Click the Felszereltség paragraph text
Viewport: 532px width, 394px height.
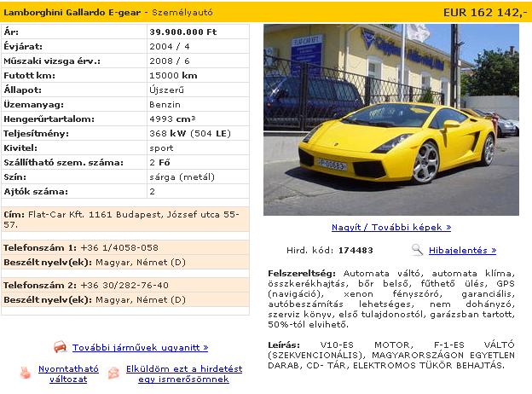click(391, 298)
